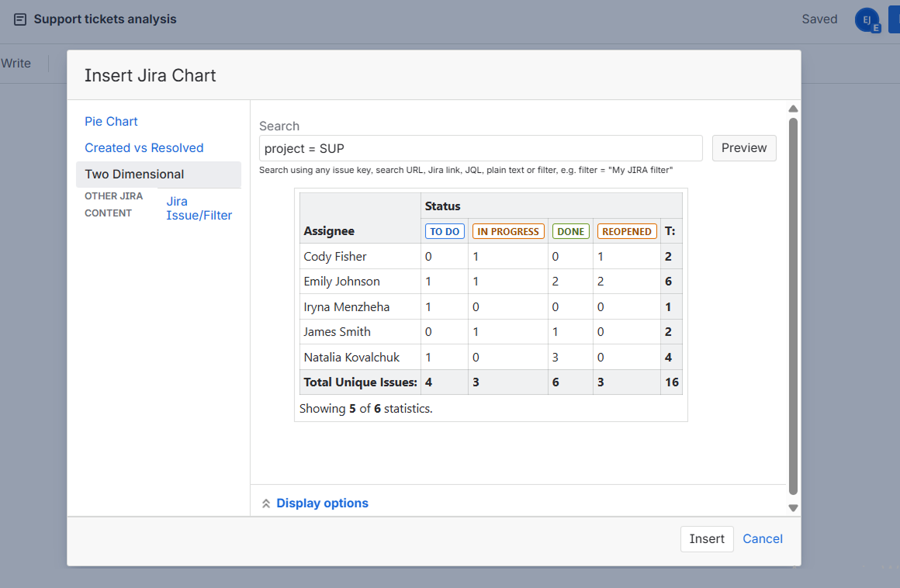The width and height of the screenshot is (900, 588).
Task: Click the scroll up arrow in the dialog
Action: pyautogui.click(x=793, y=109)
